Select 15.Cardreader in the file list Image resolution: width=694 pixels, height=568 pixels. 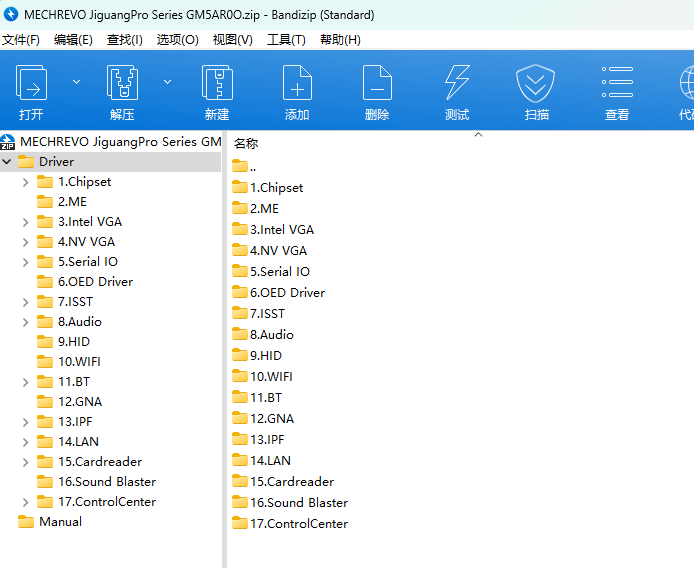coord(283,482)
